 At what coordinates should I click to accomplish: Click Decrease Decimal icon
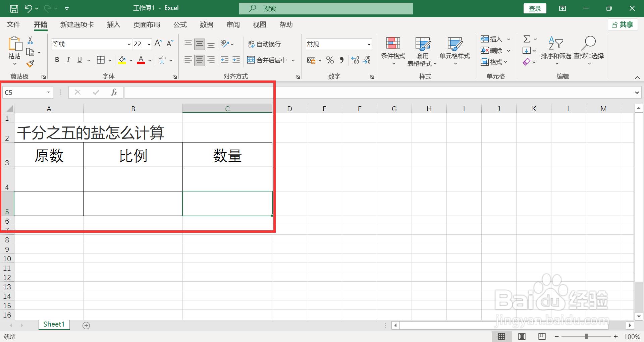point(367,60)
